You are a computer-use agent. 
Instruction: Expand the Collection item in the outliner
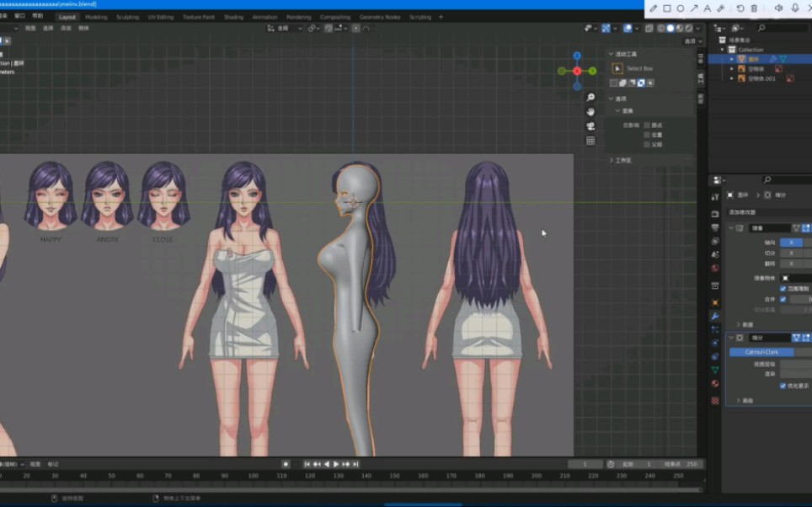click(x=722, y=50)
